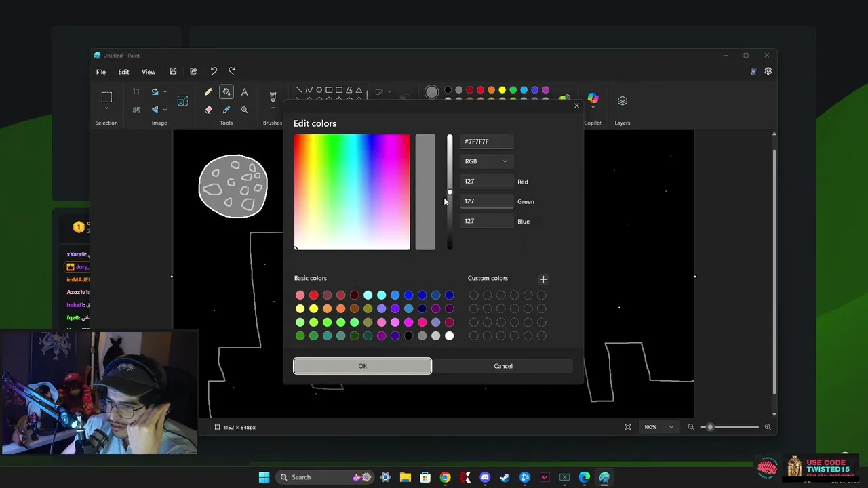The width and height of the screenshot is (868, 488).
Task: Close the Edit colors dialog
Action: coord(577,106)
